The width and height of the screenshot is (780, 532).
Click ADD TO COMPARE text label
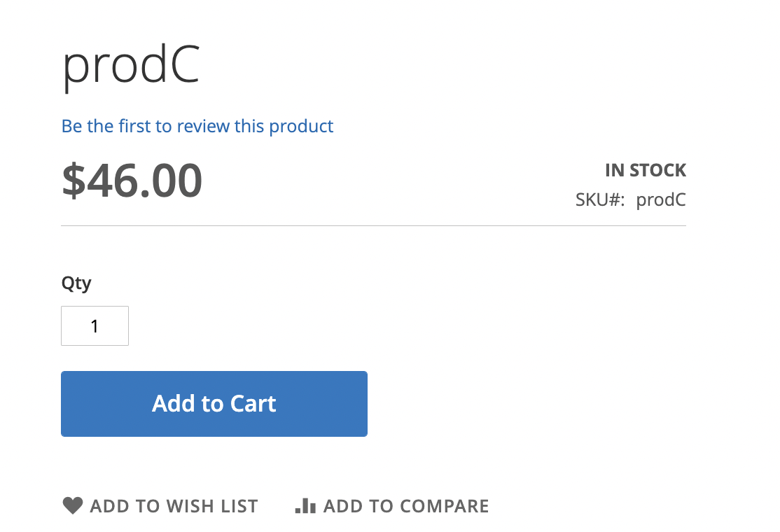(406, 505)
